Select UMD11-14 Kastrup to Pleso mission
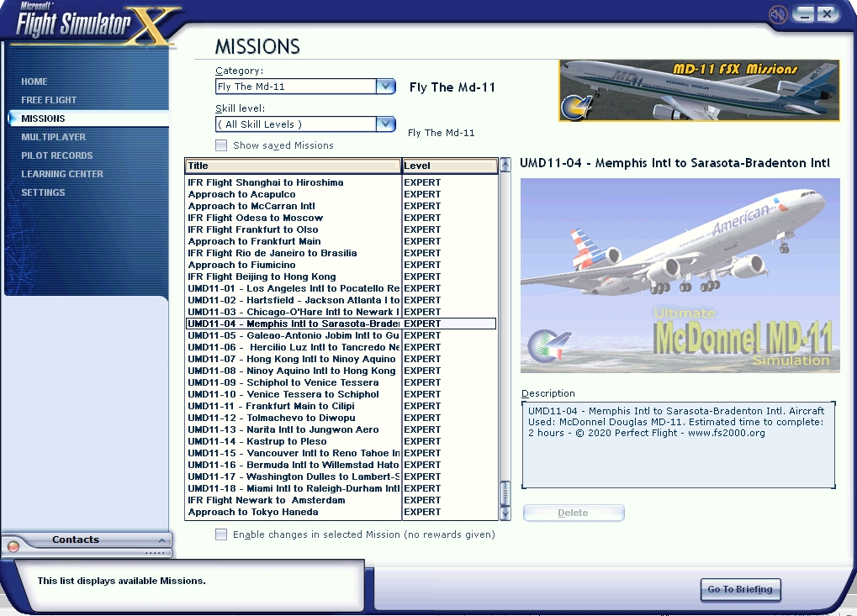857x616 pixels. pos(341,441)
